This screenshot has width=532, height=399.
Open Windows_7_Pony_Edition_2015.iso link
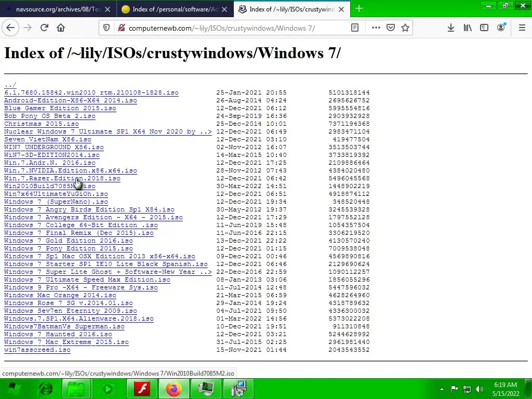click(69, 249)
